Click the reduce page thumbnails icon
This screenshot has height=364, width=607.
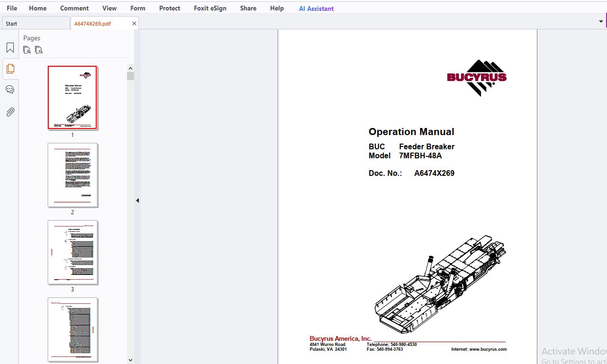pyautogui.click(x=39, y=50)
